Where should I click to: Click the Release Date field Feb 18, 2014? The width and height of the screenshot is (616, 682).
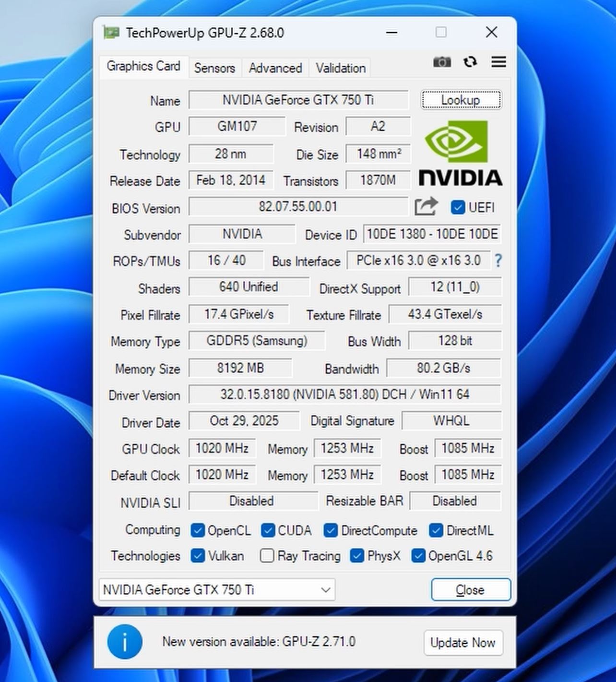pos(231,180)
